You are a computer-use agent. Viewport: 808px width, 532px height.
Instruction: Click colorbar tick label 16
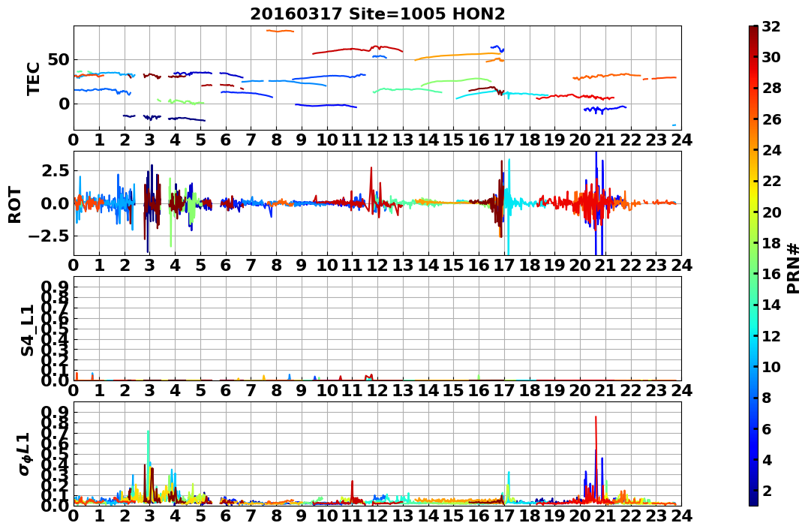coord(771,274)
